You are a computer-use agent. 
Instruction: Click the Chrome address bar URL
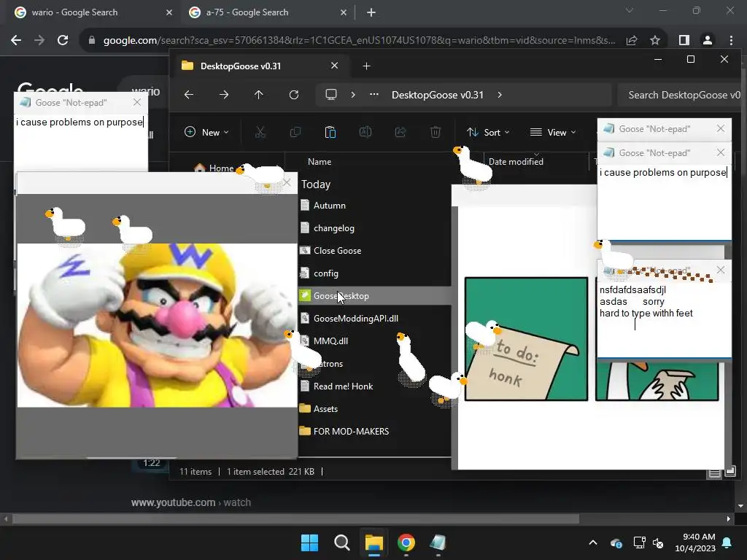click(x=359, y=41)
